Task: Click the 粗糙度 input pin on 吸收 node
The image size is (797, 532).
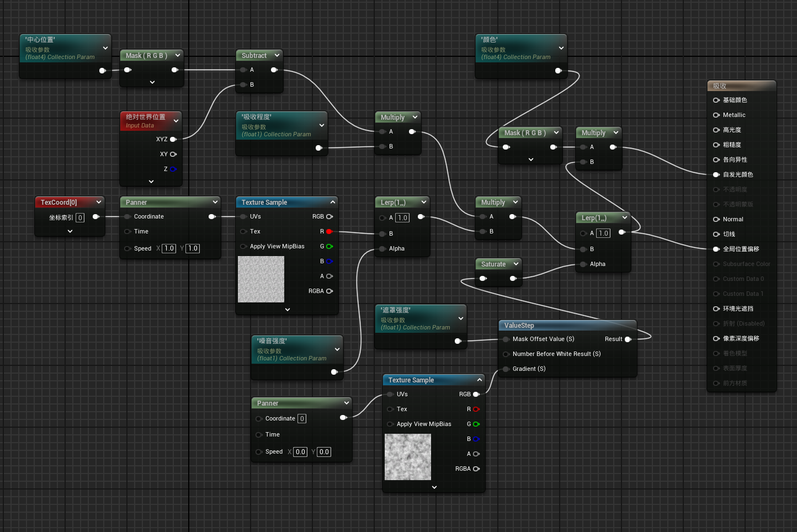Action: click(716, 145)
